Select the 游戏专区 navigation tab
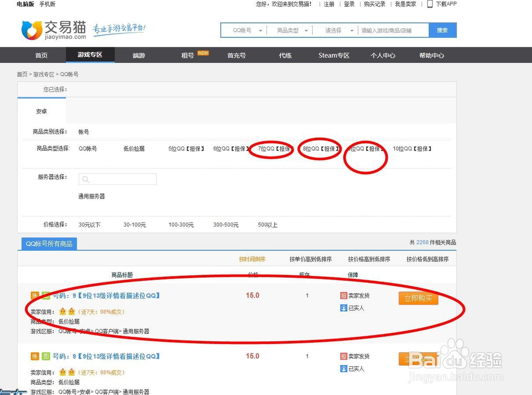 coord(90,55)
